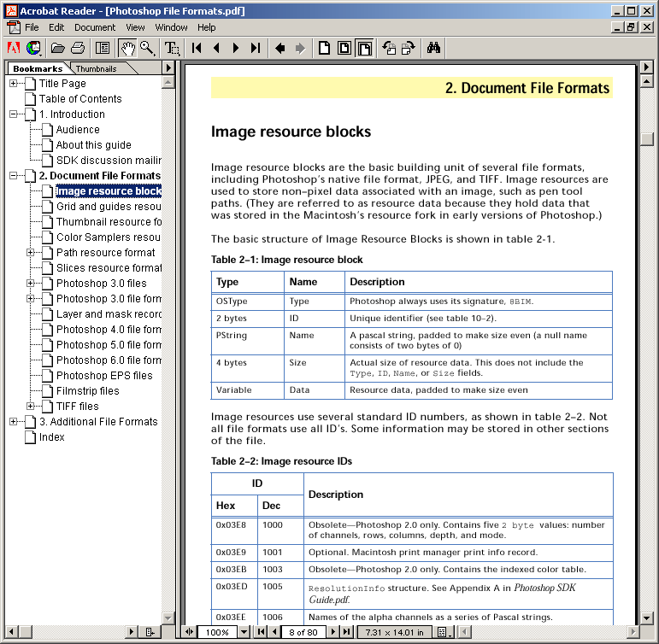This screenshot has height=644, width=659.
Task: Open the View menu
Action: (135, 27)
